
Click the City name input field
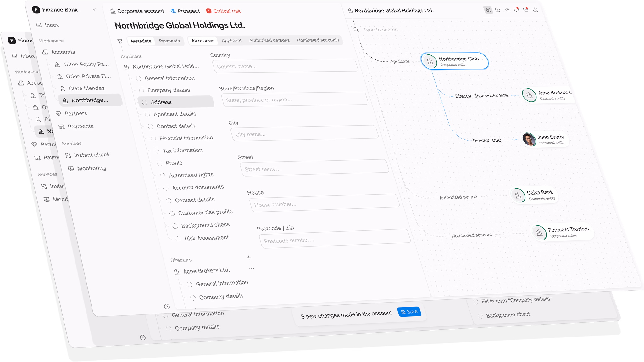click(304, 133)
